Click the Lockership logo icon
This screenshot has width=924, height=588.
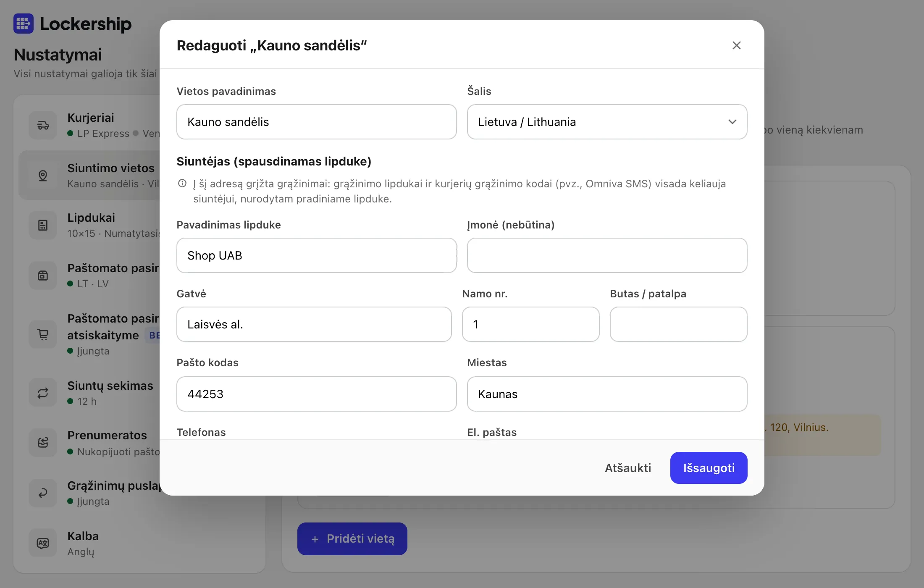pos(24,24)
